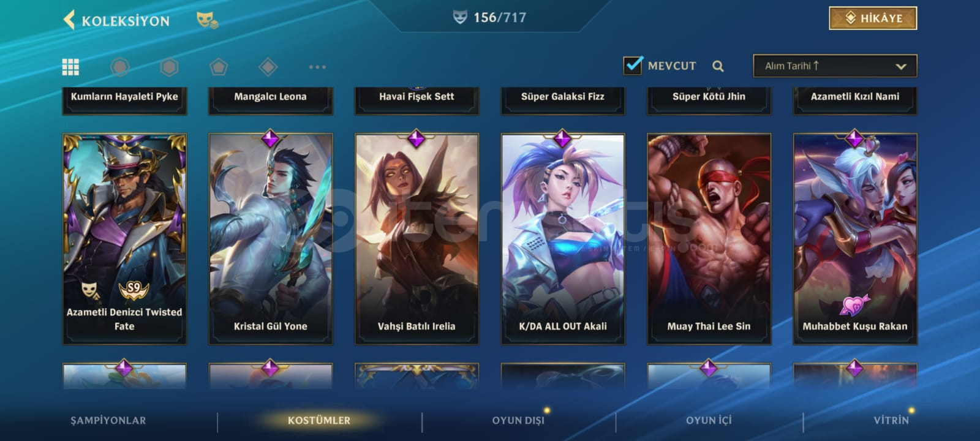Open the mask and coins skin shop icon
The image size is (980, 441).
click(x=207, y=20)
